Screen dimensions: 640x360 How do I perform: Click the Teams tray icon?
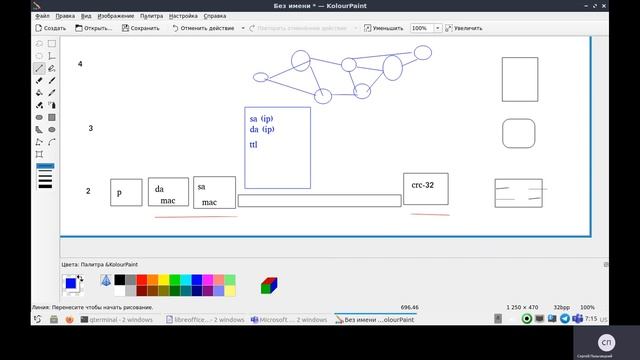click(x=577, y=319)
